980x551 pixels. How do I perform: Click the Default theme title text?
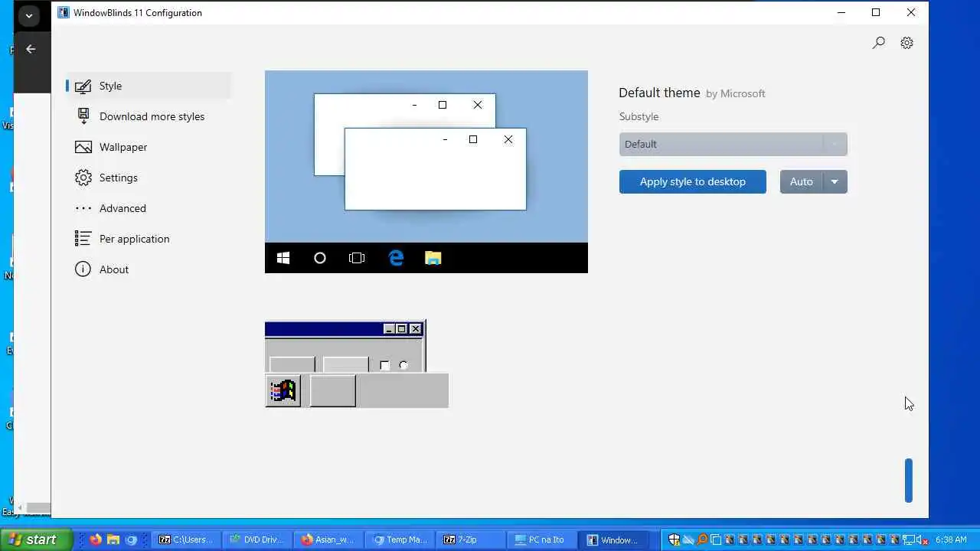659,93
